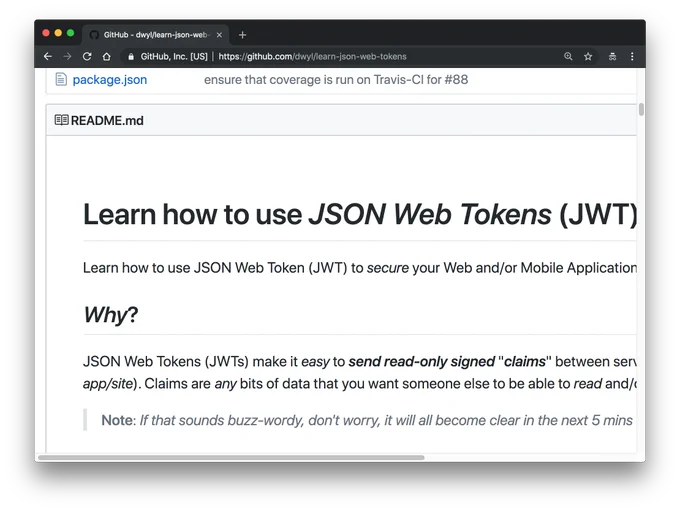Click the README.md book icon

pos(61,120)
